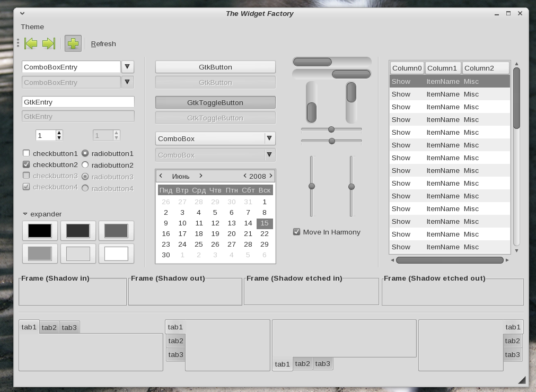The height and width of the screenshot is (392, 536).
Task: Select tab2 in the left-tabbed notebook
Action: pyautogui.click(x=175, y=341)
